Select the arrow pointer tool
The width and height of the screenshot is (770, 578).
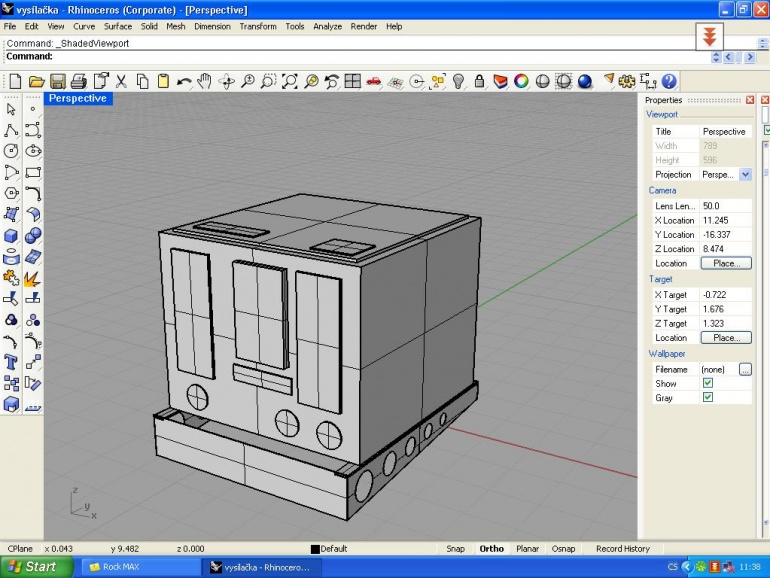tap(11, 109)
